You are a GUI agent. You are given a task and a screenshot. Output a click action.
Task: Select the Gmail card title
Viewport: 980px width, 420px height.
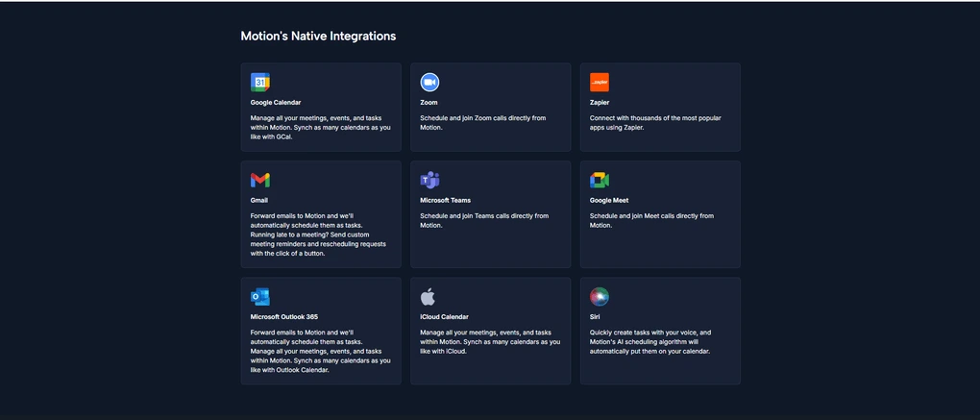(x=259, y=201)
